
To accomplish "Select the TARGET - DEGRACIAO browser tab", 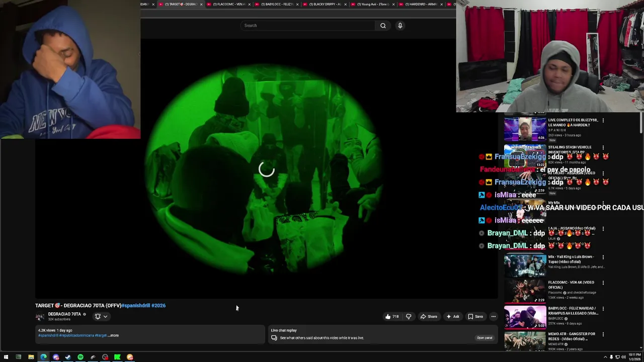I will (x=181, y=5).
